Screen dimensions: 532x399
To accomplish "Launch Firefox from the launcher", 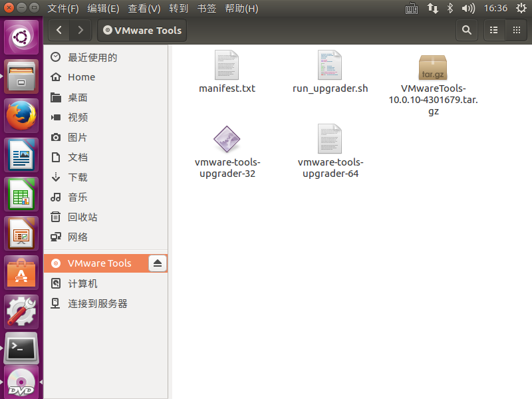I will (21, 116).
